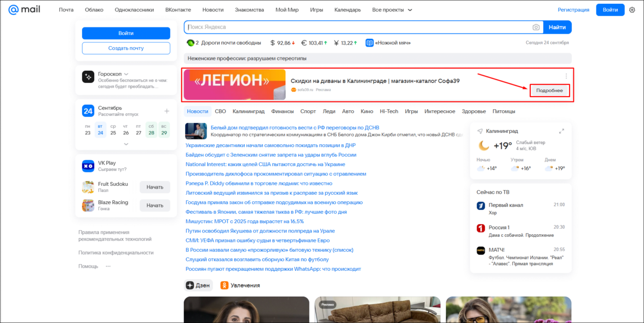
Task: Click the plus icon in calendar widget
Action: click(x=166, y=111)
